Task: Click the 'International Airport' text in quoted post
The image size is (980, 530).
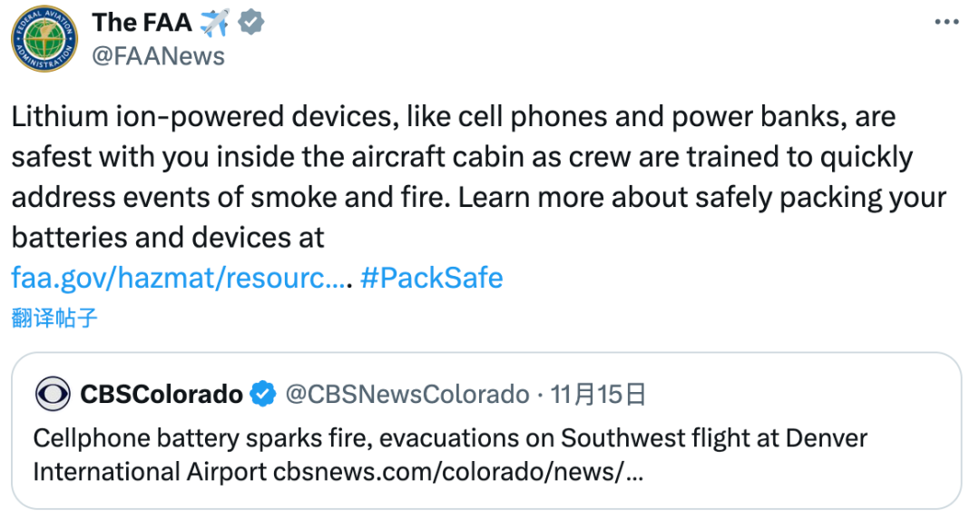Action: tap(150, 472)
